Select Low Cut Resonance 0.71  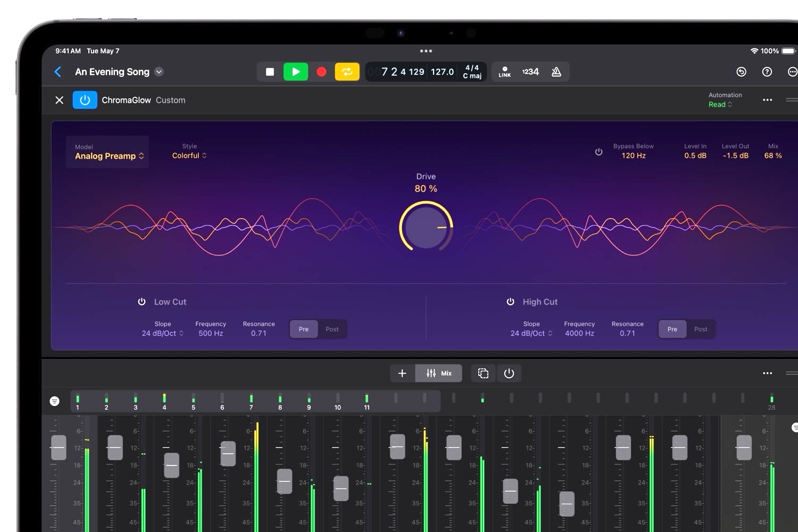(x=259, y=333)
